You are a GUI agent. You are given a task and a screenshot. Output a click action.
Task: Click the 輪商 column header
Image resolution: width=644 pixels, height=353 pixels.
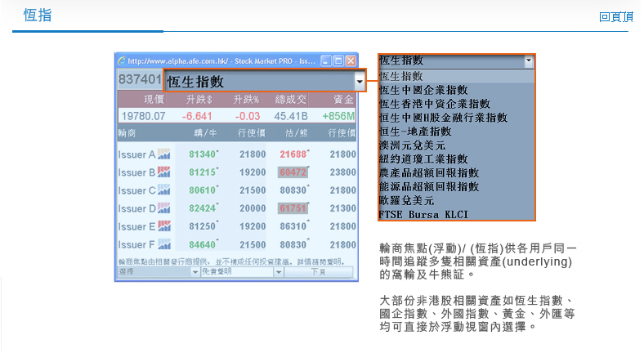tap(127, 133)
